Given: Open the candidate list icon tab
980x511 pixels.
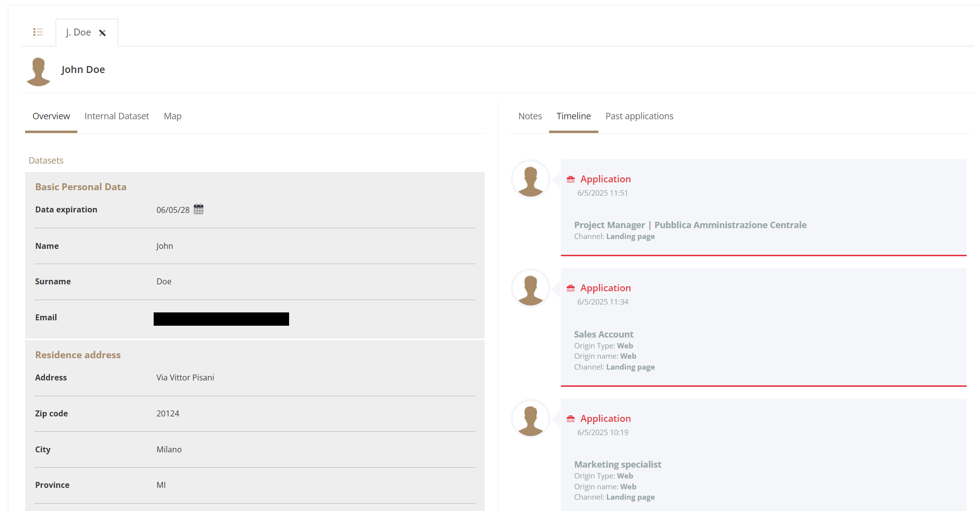Looking at the screenshot, I should (38, 32).
